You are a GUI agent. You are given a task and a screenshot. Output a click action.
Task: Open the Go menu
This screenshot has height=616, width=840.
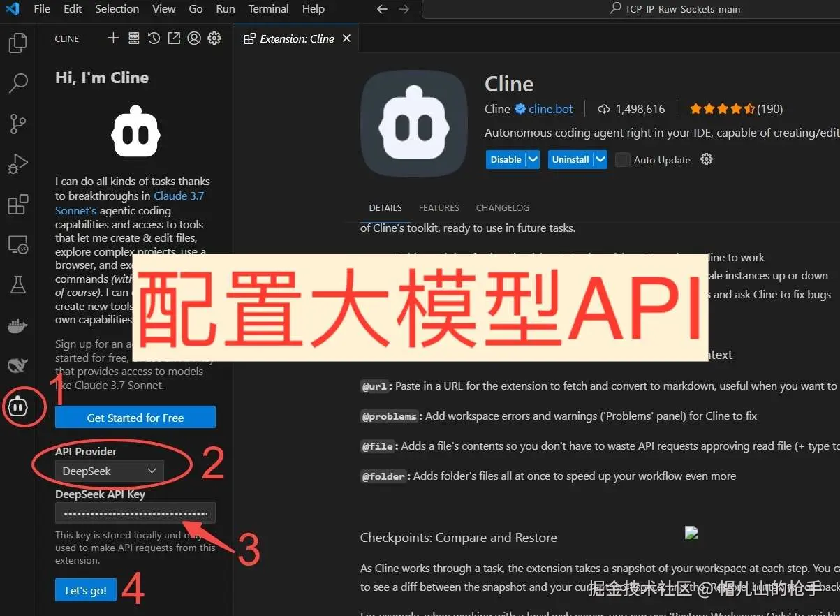[196, 9]
